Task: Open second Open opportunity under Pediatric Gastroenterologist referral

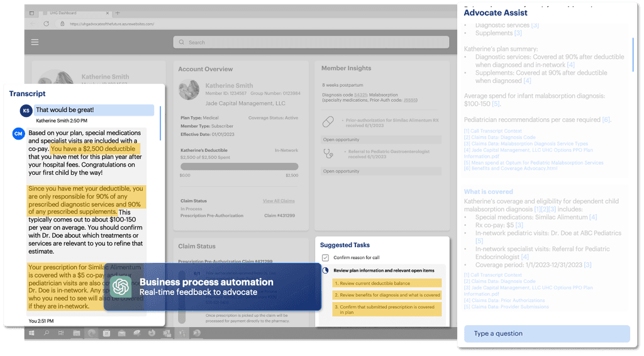Action: (381, 171)
